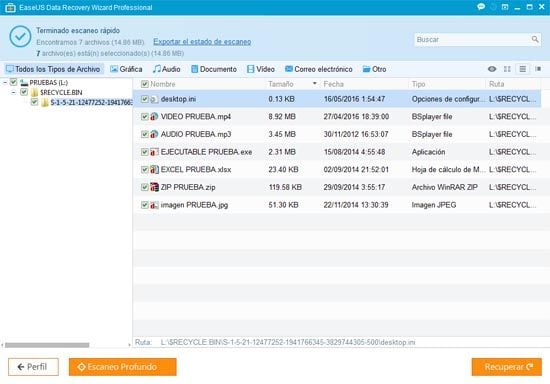Click the Recuperar button
Viewport: 550px width, 384px height.
pos(507,367)
